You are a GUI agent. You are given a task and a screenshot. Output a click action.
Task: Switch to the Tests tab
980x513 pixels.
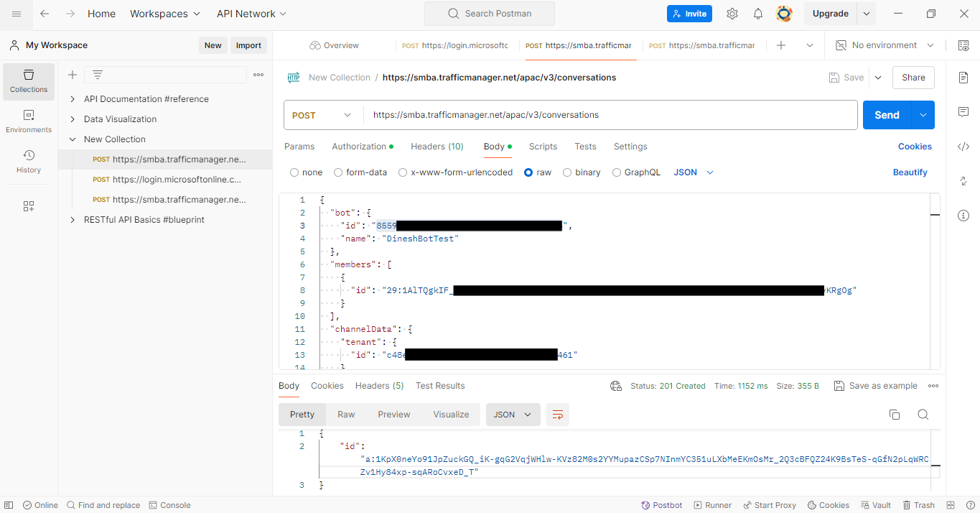click(x=585, y=147)
